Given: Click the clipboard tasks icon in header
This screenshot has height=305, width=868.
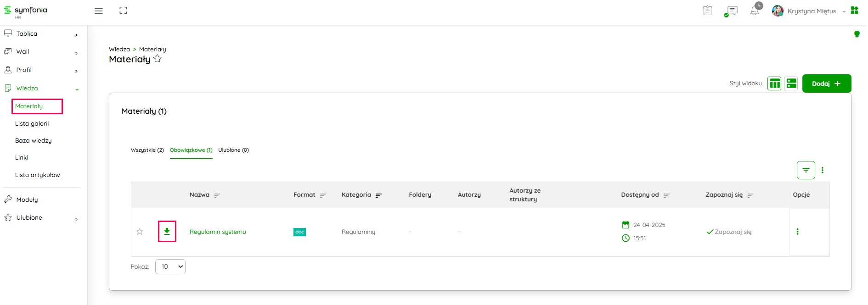Looking at the screenshot, I should tap(707, 11).
